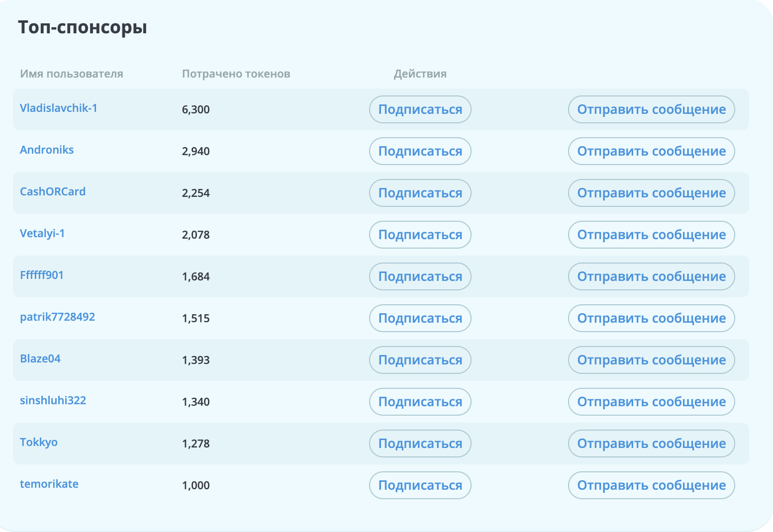Click Подписаться in Tokkyo row
Viewport: 773px width, 532px height.
point(420,443)
